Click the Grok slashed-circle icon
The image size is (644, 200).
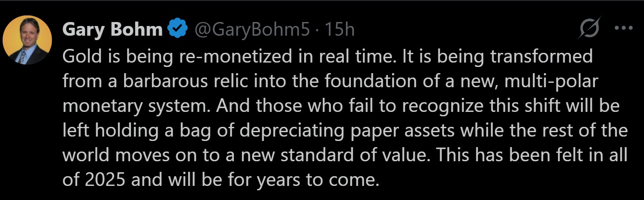[x=590, y=29]
